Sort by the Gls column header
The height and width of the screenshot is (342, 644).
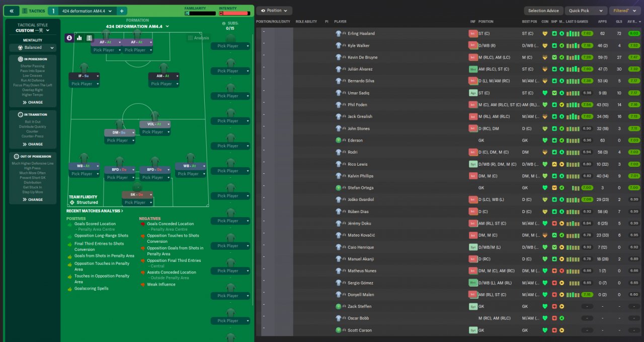619,22
